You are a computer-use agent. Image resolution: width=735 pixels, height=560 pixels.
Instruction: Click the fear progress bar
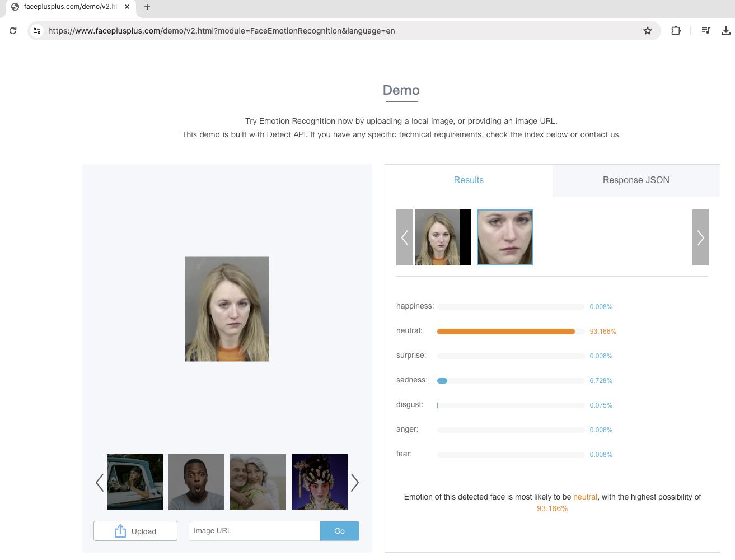511,455
